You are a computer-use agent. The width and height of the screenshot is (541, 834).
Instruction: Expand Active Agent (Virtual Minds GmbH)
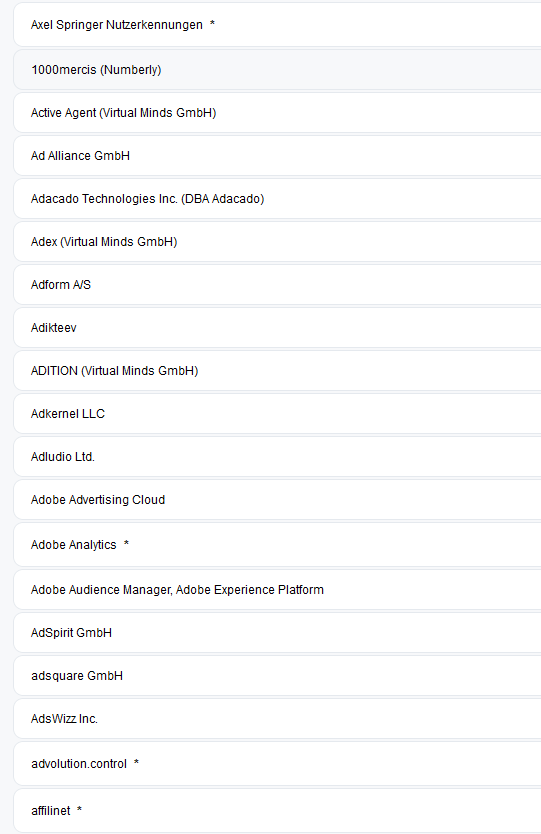[x=277, y=113]
